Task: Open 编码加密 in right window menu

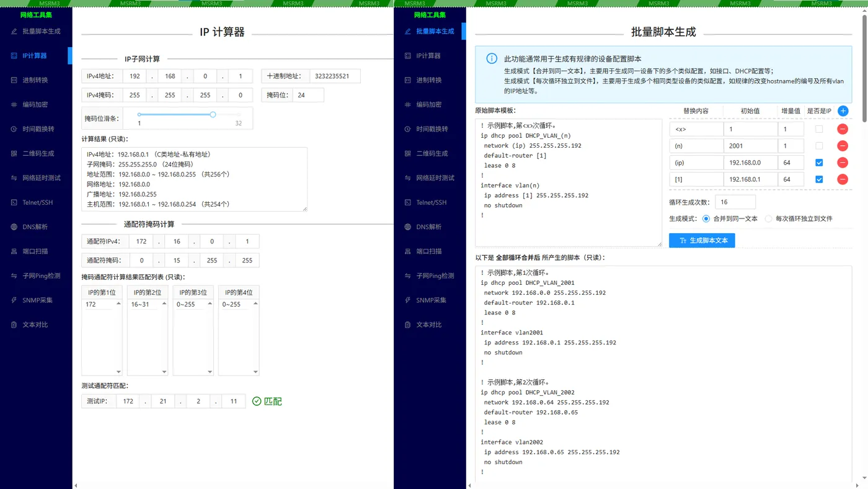Action: click(x=430, y=105)
